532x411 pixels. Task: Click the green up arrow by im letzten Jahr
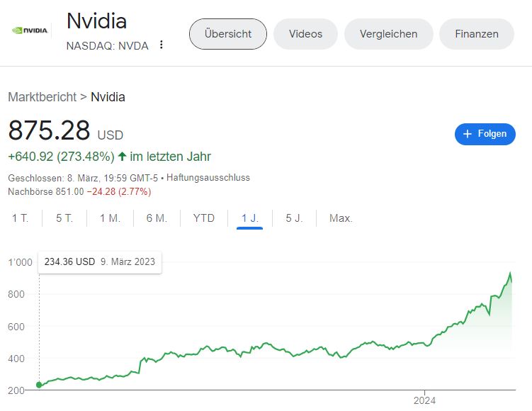122,157
